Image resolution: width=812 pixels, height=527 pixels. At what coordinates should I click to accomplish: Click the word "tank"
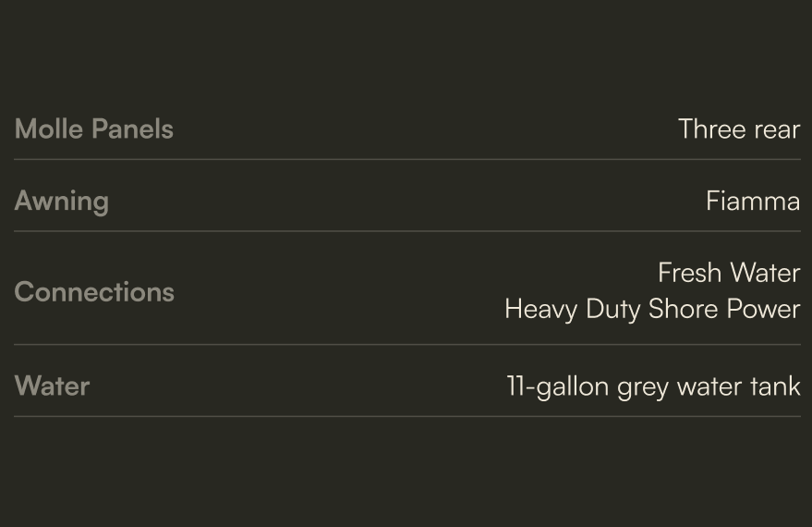(776, 386)
